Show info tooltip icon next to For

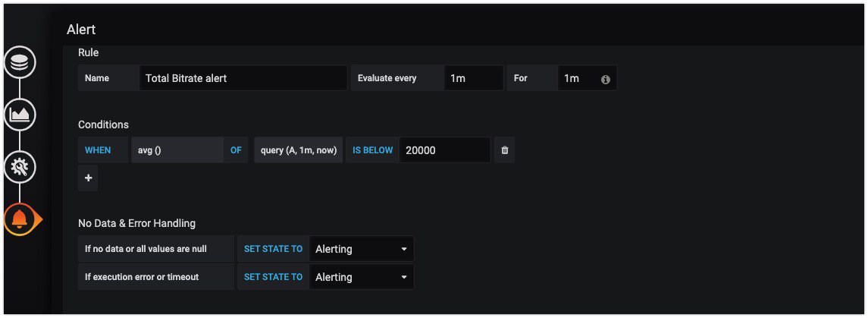(606, 79)
